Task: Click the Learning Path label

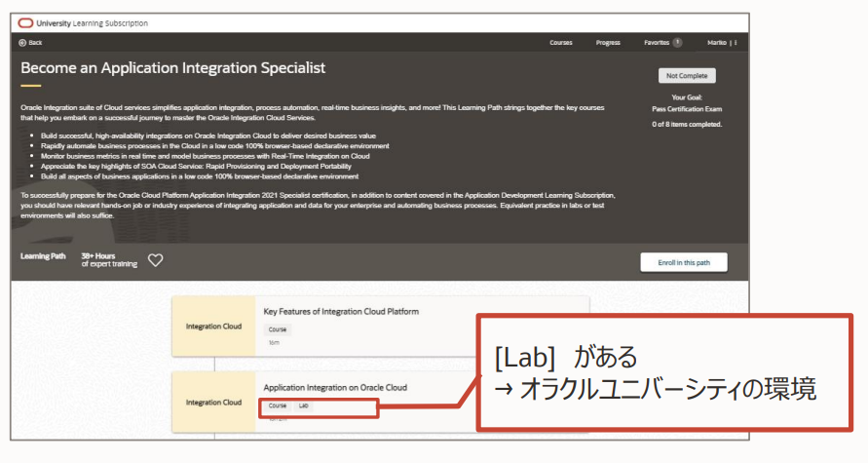Action: (x=43, y=255)
